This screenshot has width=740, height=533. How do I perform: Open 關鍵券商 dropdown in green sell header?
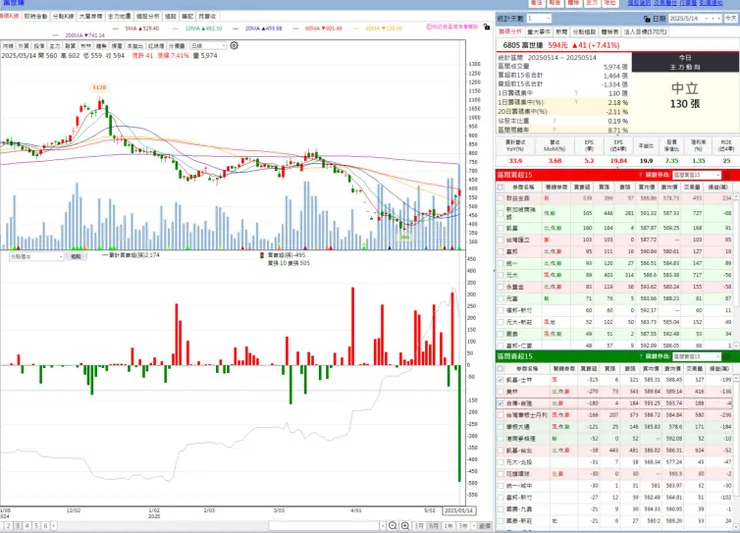tap(697, 356)
